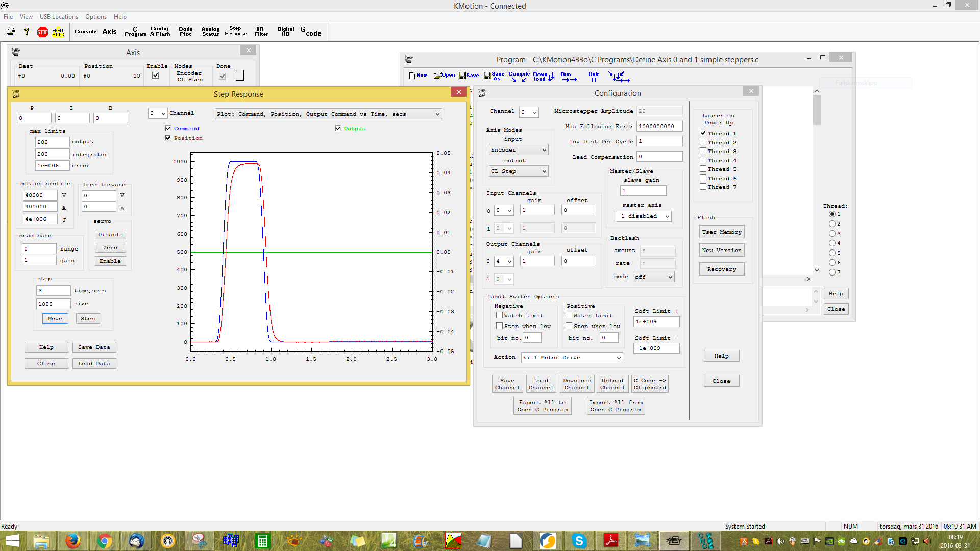Click the red STOP emergency icon
This screenshot has height=551, width=980.
(x=42, y=32)
